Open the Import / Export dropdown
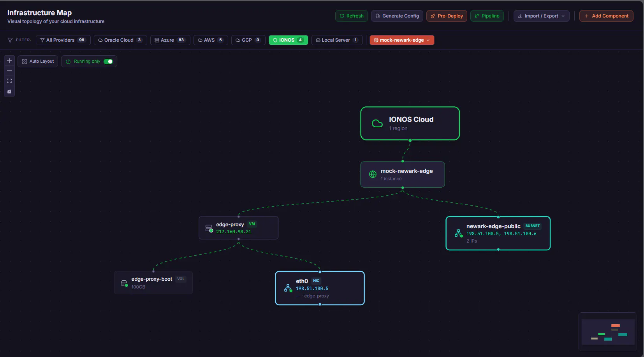Screen dimensions: 644x357 pos(541,16)
